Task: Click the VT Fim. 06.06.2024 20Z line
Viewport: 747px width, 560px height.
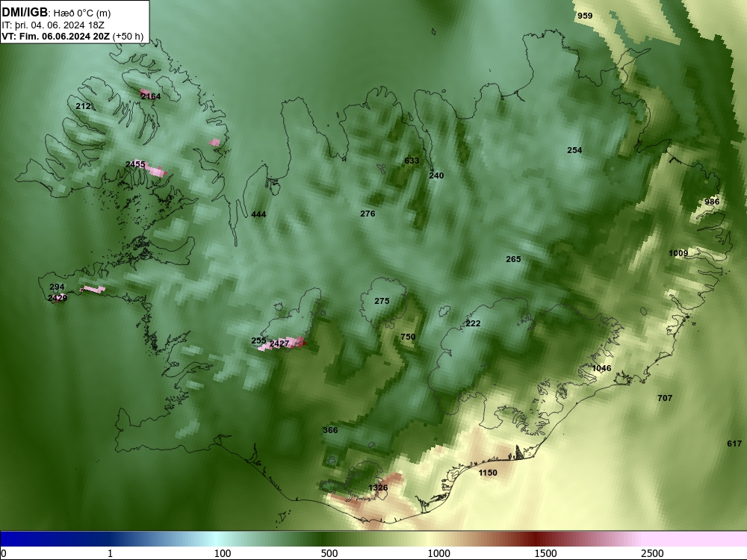Action: 72,36
